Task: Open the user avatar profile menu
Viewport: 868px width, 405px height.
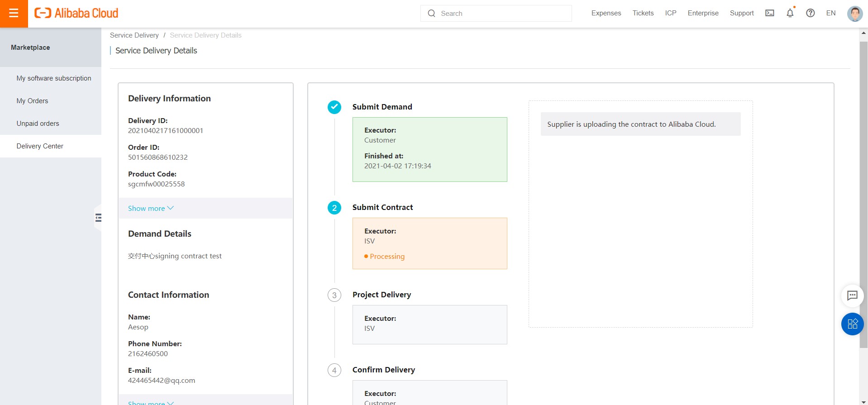Action: coord(854,14)
